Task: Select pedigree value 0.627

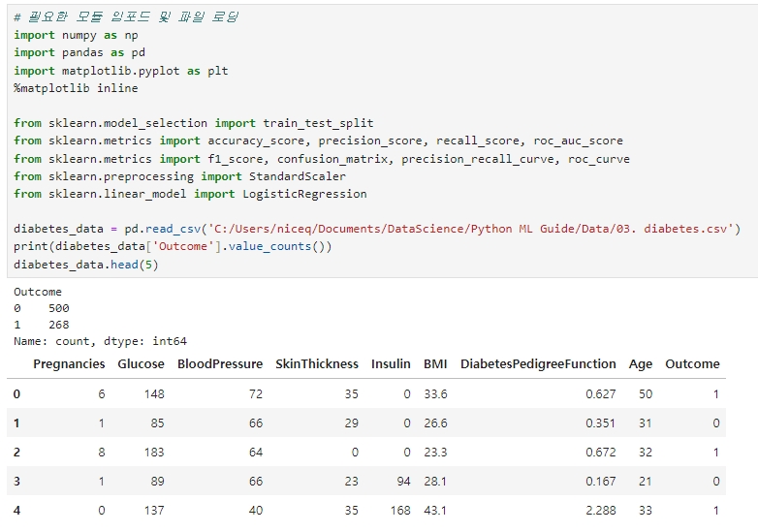Action: pos(600,394)
